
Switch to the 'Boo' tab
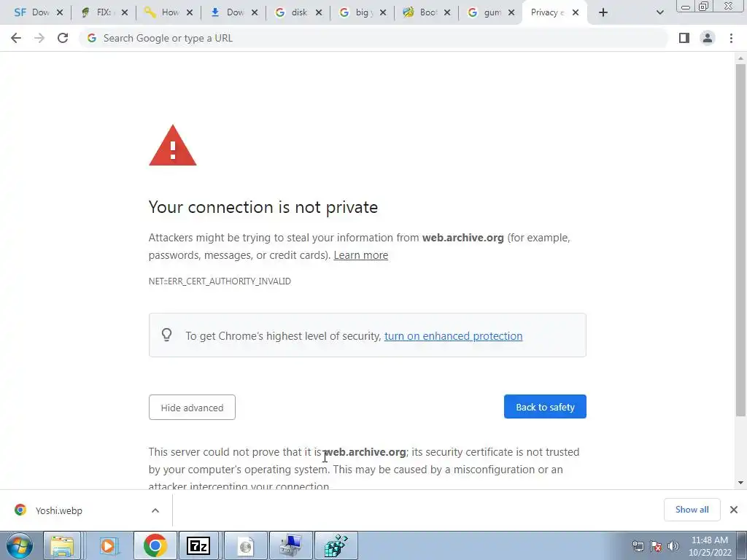click(425, 12)
